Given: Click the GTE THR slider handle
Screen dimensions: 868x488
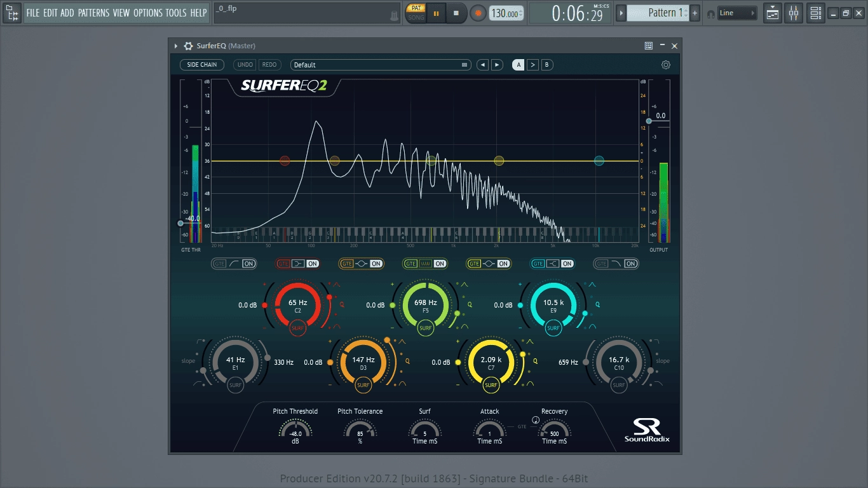Looking at the screenshot, I should tap(180, 223).
